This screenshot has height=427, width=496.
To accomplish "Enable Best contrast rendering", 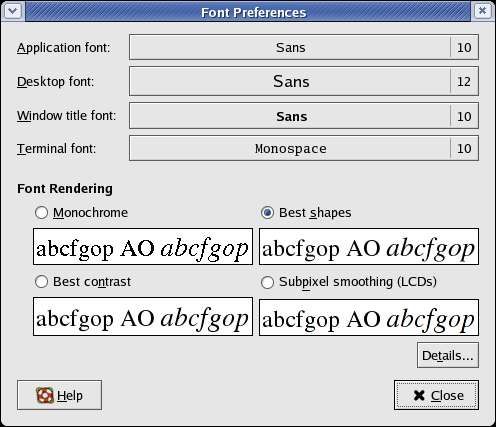I will pos(41,282).
